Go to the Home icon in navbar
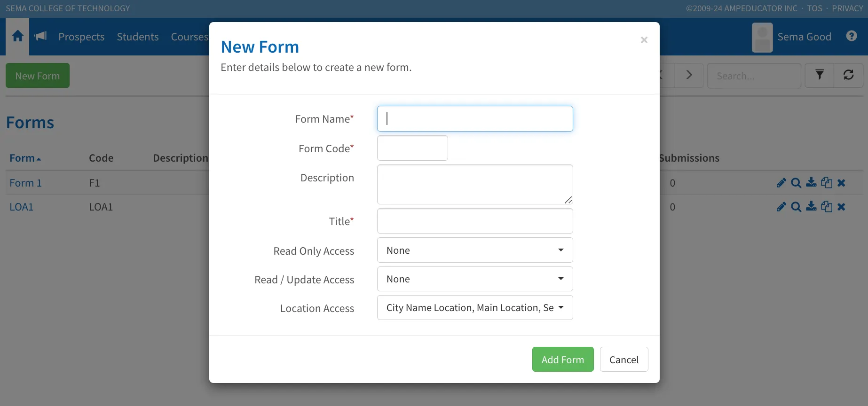The image size is (868, 406). click(17, 36)
